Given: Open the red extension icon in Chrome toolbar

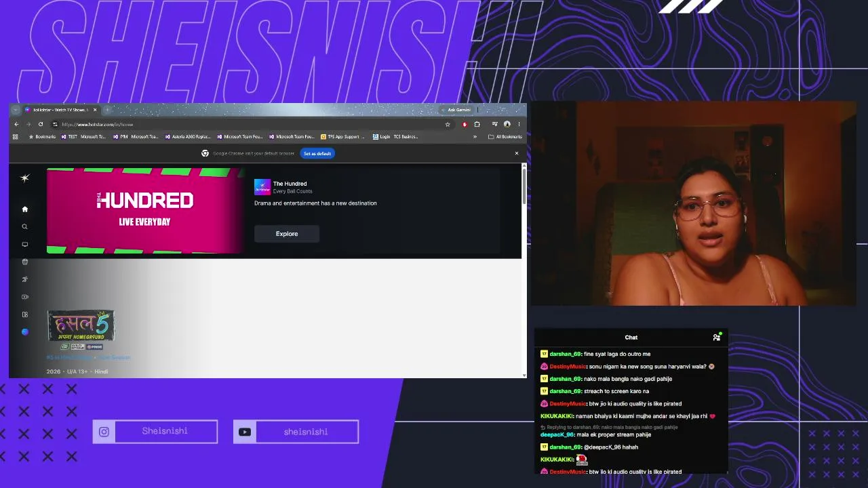Looking at the screenshot, I should (465, 125).
